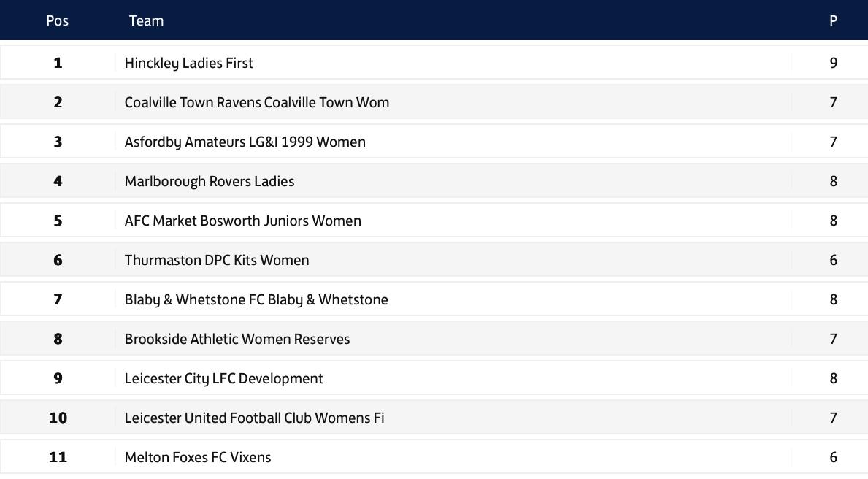Click the Hinckley Ladies First team name
Image resolution: width=868 pixels, height=479 pixels.
click(188, 63)
